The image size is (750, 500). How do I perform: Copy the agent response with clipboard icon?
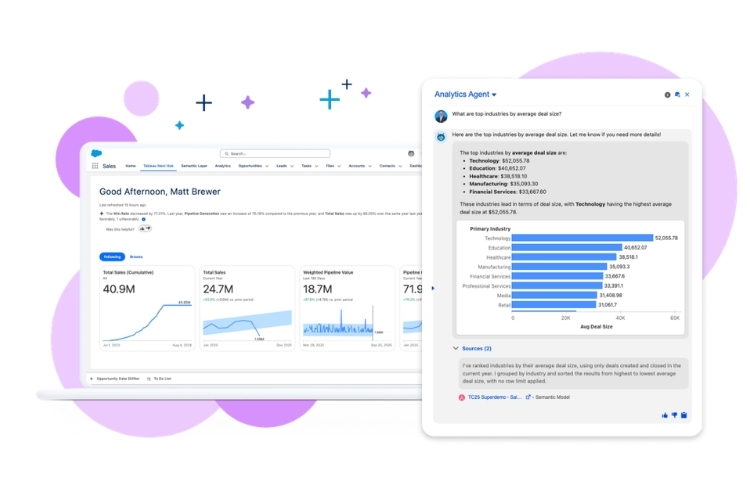685,415
